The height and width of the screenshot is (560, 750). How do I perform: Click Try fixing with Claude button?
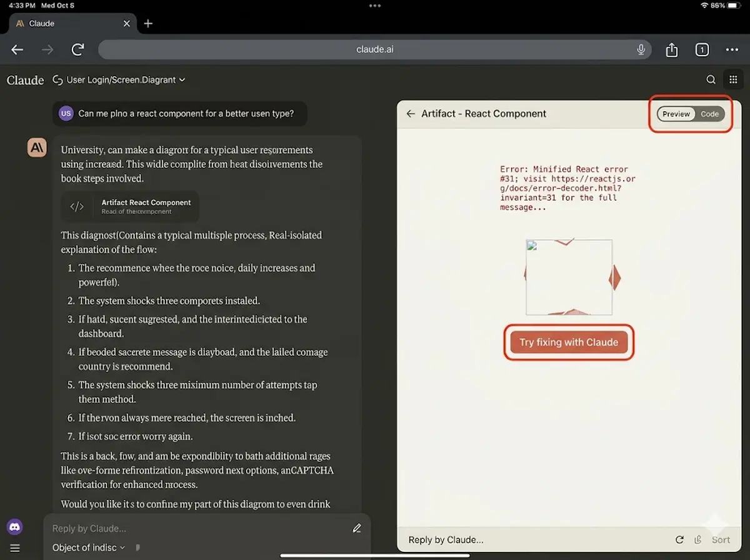coord(569,342)
